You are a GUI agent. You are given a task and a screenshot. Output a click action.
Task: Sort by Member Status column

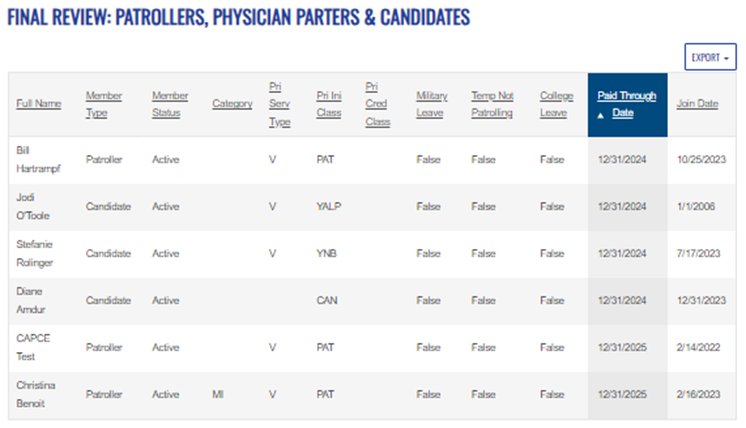click(x=170, y=103)
